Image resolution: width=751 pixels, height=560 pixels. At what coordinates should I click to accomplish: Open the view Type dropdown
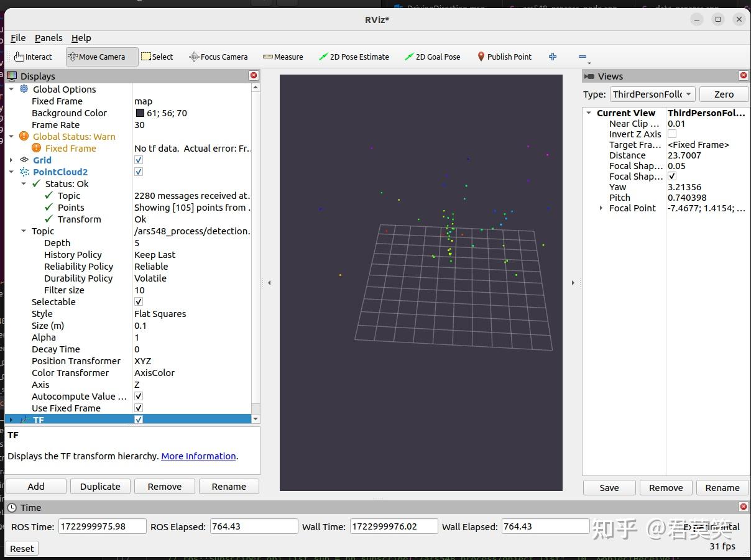coord(652,94)
